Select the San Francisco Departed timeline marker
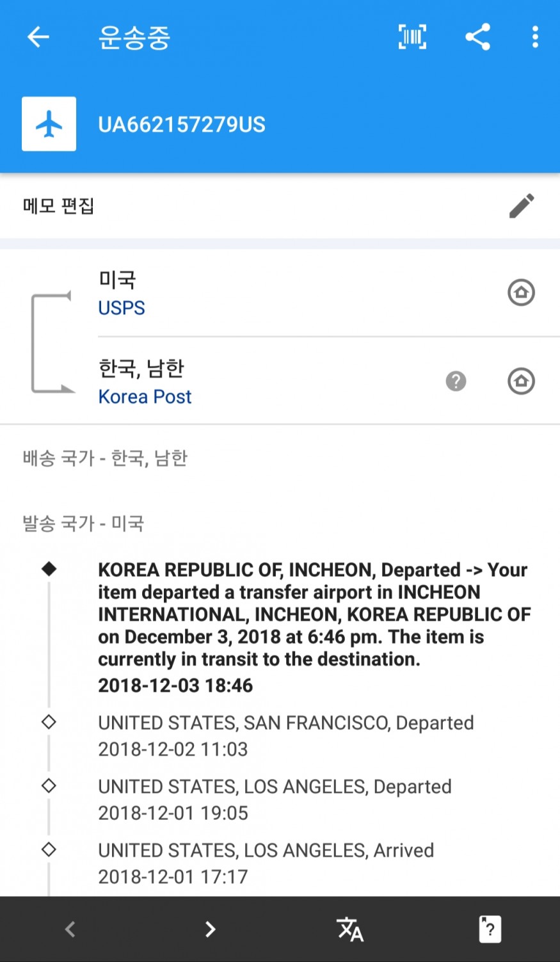Viewport: 560px width, 962px height. point(49,722)
